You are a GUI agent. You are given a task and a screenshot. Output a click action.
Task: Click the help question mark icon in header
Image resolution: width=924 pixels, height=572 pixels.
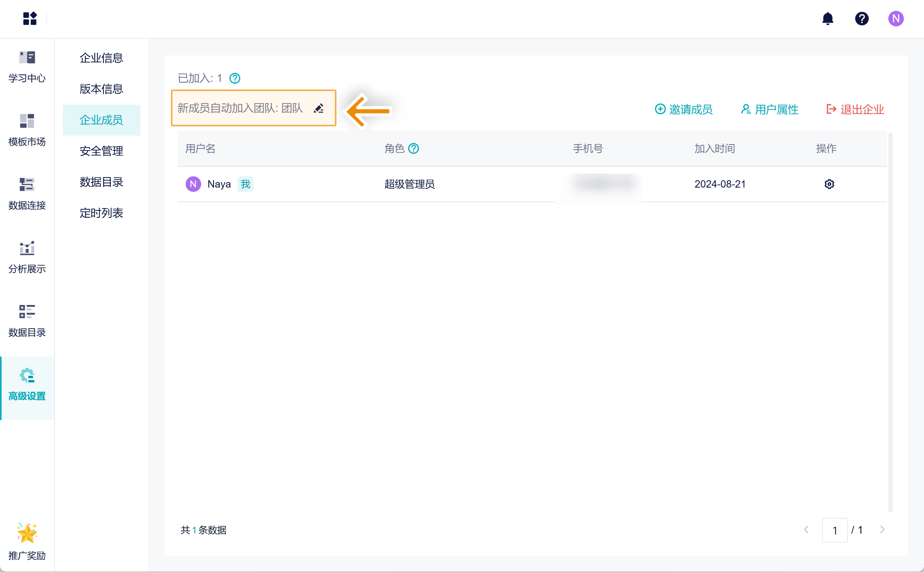tap(862, 19)
